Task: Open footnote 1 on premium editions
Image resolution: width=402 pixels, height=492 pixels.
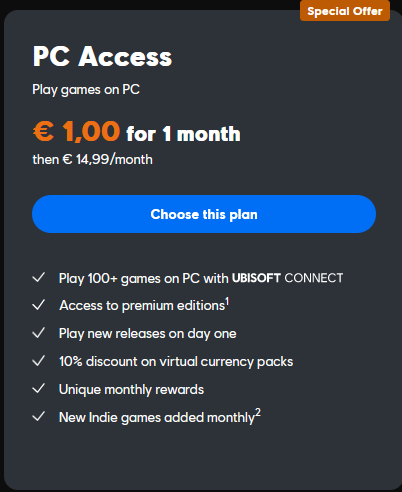Action: pos(227,301)
